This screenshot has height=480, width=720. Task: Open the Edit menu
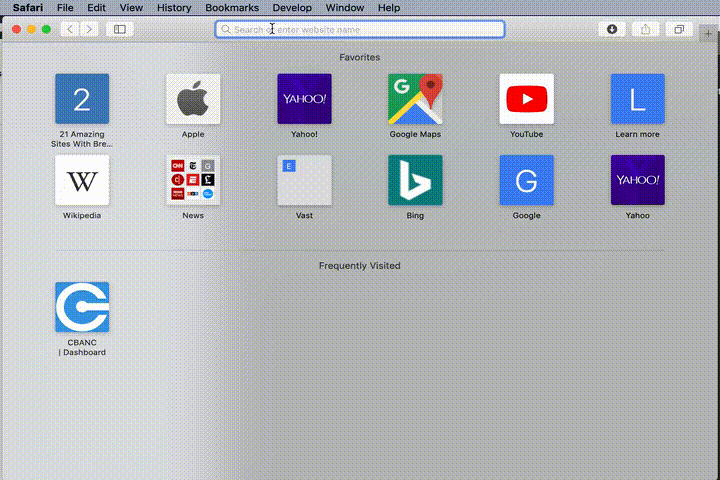point(96,8)
